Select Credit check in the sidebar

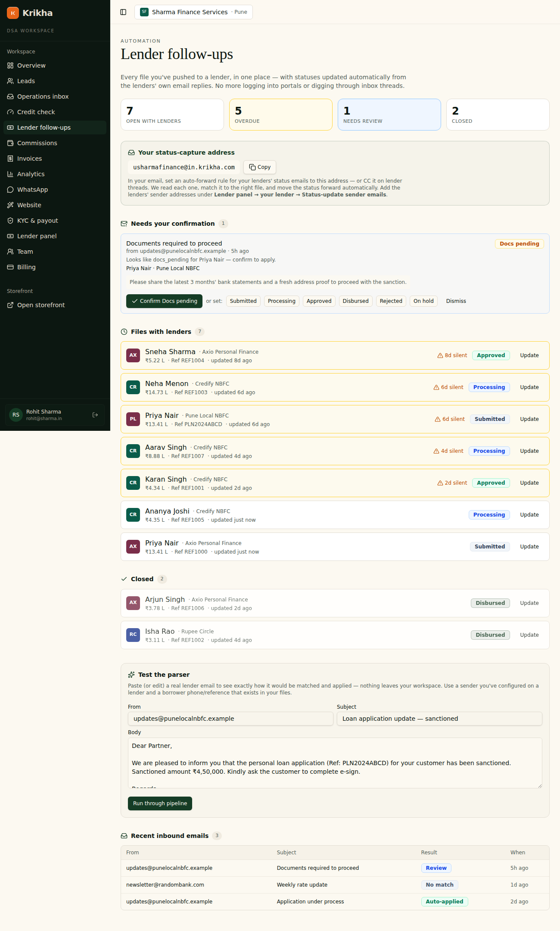point(55,112)
